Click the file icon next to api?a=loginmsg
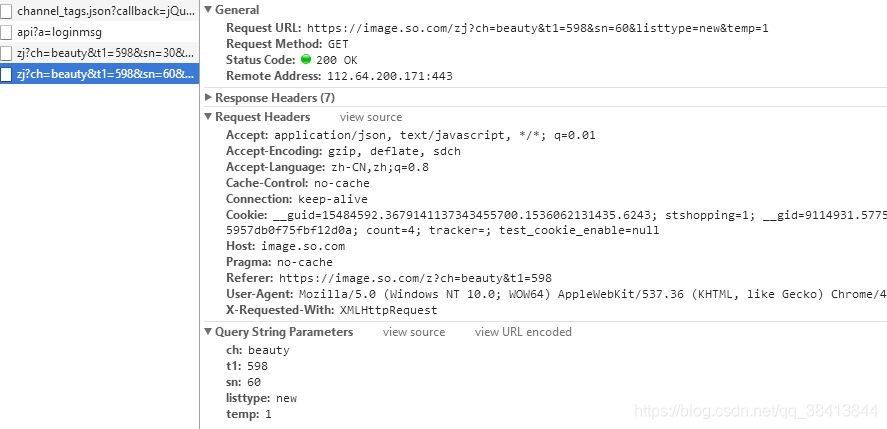 (6, 32)
